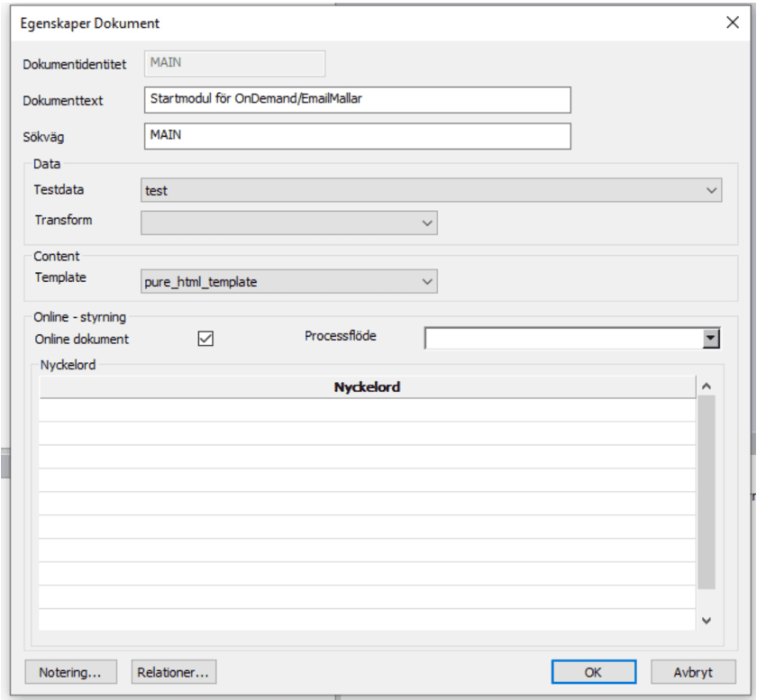Open the Testdata dropdown
The image size is (757, 700).
(713, 191)
